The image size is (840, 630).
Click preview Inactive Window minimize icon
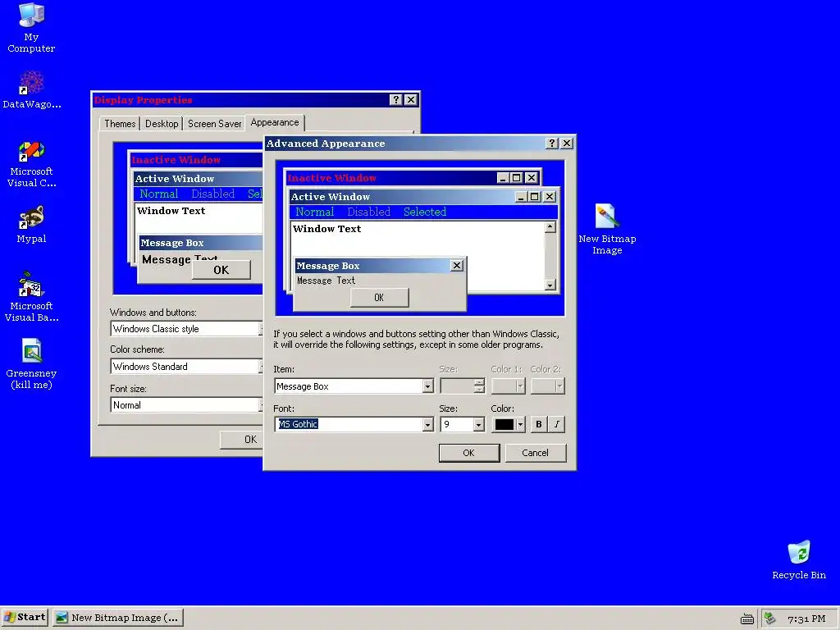pos(503,178)
